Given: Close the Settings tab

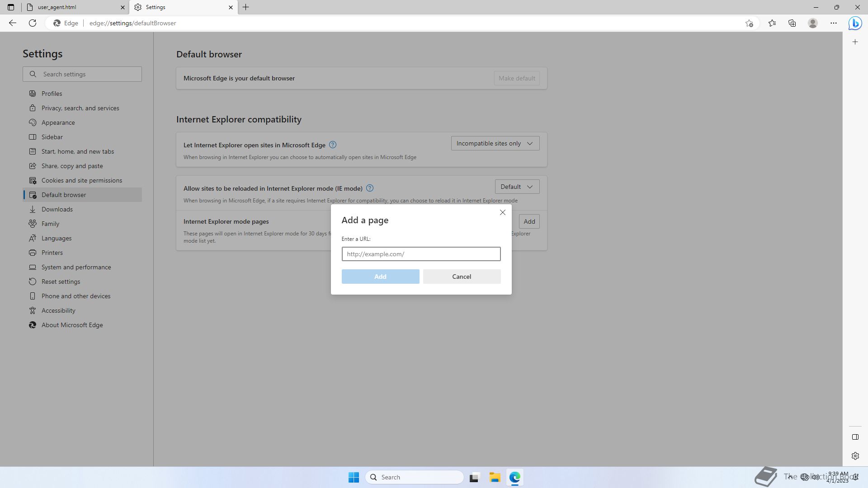Looking at the screenshot, I should pos(231,7).
